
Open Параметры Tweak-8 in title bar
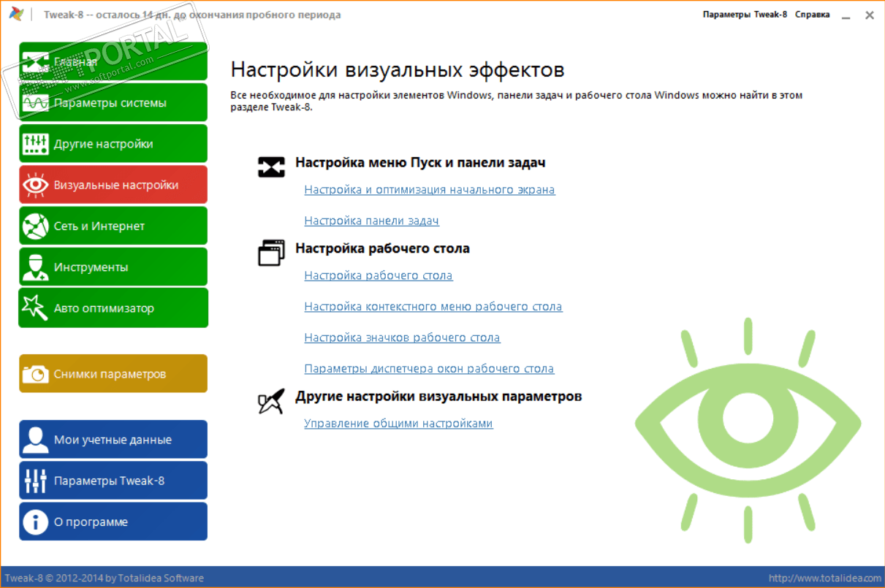(745, 15)
